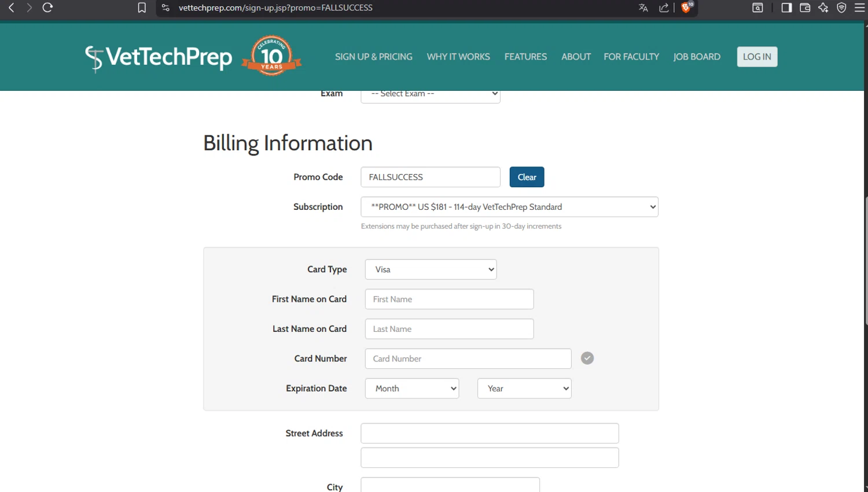
Task: Click the page vertical scrollbar
Action: [x=866, y=260]
